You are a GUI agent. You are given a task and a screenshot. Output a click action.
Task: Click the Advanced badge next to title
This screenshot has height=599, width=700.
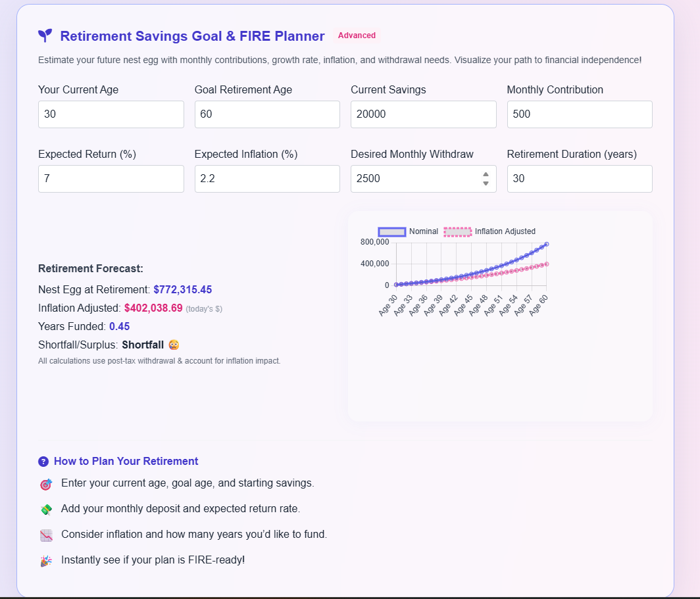[357, 36]
